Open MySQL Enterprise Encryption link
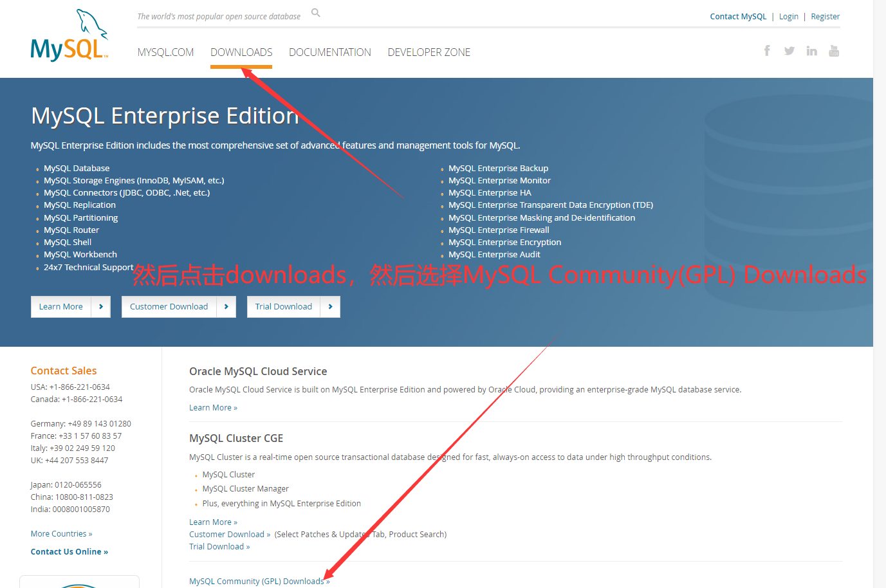Image resolution: width=886 pixels, height=588 pixels. click(x=505, y=243)
